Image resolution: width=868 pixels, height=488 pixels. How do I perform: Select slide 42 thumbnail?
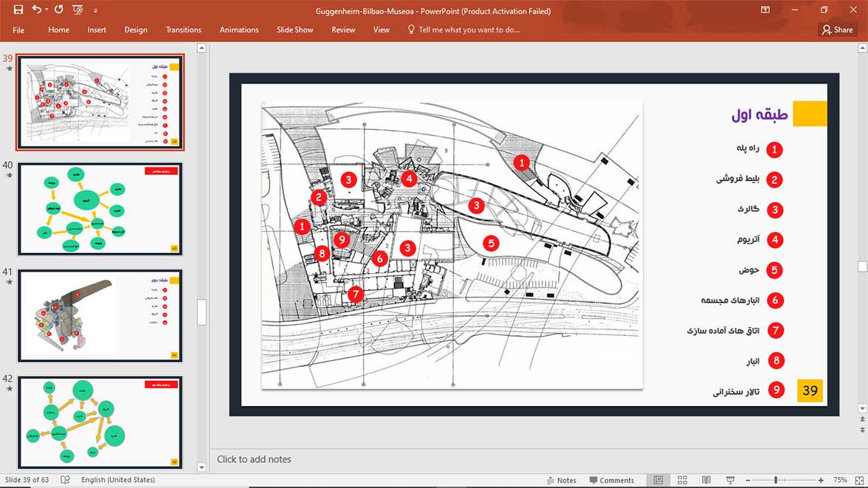click(100, 422)
